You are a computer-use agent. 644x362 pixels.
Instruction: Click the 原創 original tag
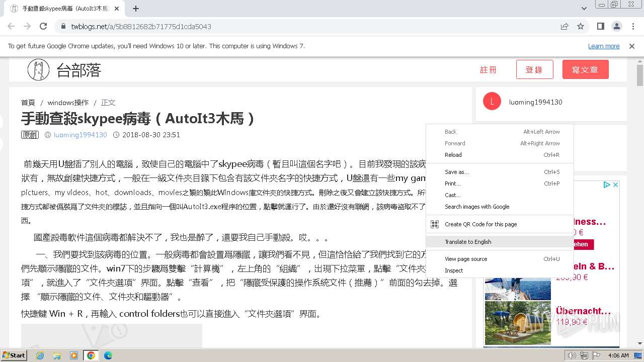30,135
